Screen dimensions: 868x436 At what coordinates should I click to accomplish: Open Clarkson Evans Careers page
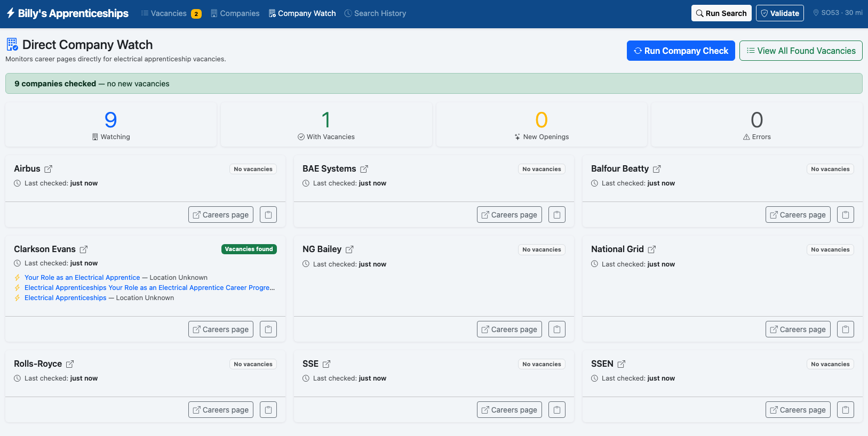click(x=221, y=329)
